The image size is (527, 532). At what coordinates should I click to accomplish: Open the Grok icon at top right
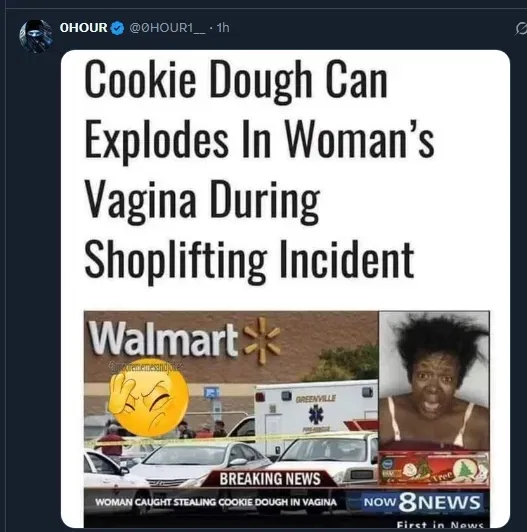520,29
